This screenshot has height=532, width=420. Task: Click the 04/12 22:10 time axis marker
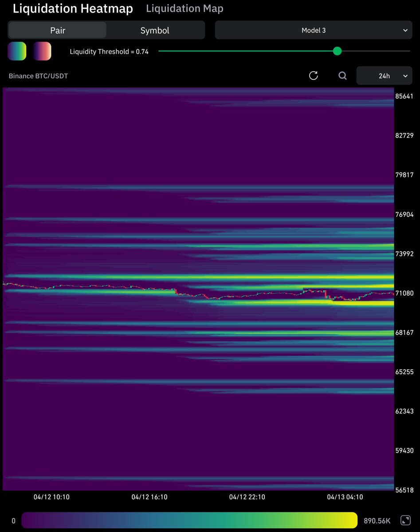pyautogui.click(x=247, y=497)
